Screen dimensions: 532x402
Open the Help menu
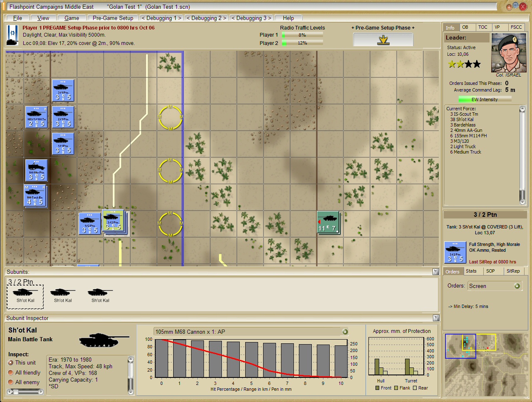pyautogui.click(x=288, y=18)
